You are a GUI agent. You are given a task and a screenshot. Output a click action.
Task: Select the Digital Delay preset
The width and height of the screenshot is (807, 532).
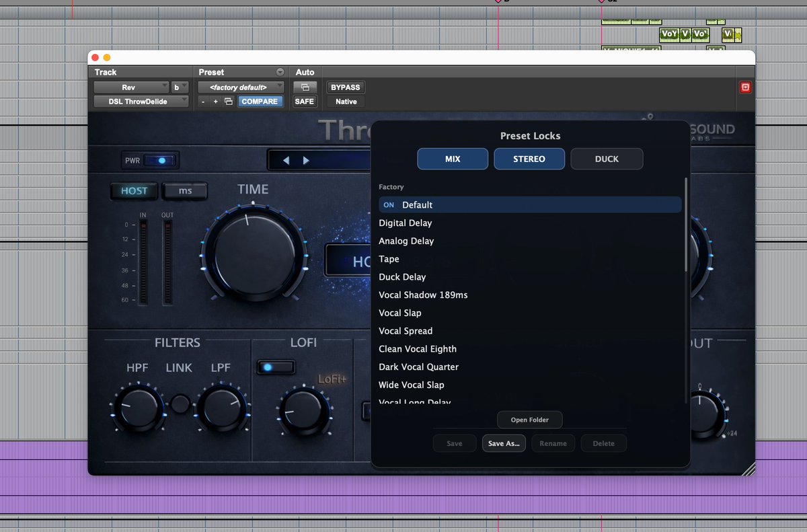(530, 223)
